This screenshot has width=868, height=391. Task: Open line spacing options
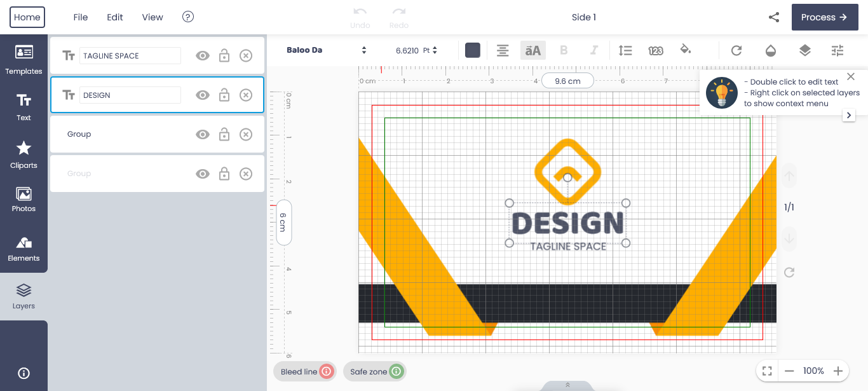[x=625, y=50]
